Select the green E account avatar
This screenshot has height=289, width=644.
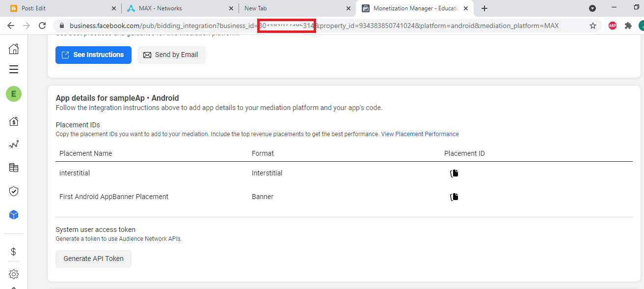pos(14,93)
